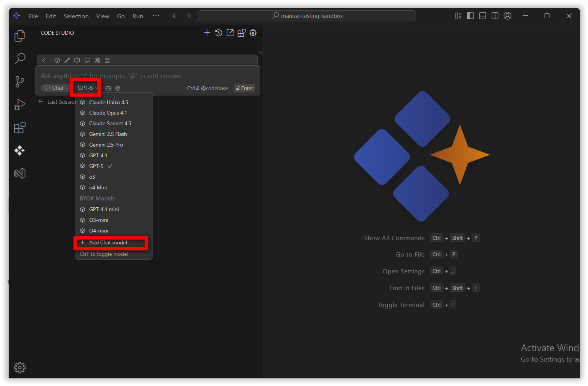Screen dimensions: 588x386
Task: Open the Source Control view
Action: coord(19,82)
